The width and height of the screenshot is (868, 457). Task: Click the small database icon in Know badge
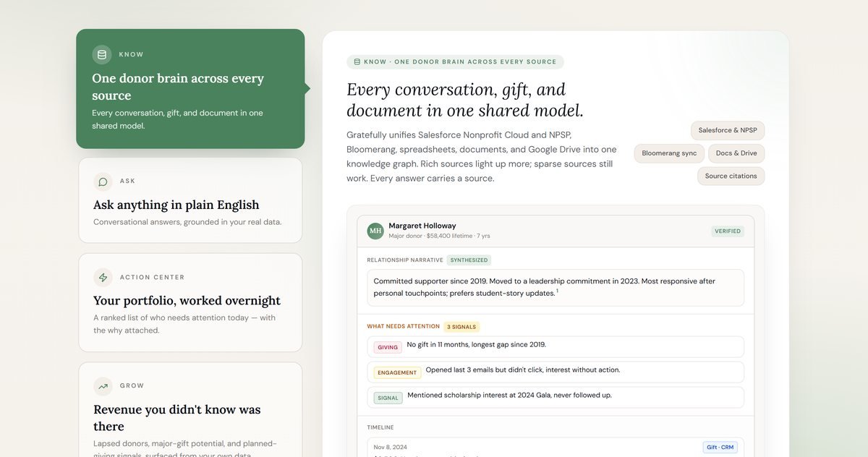[x=357, y=62]
